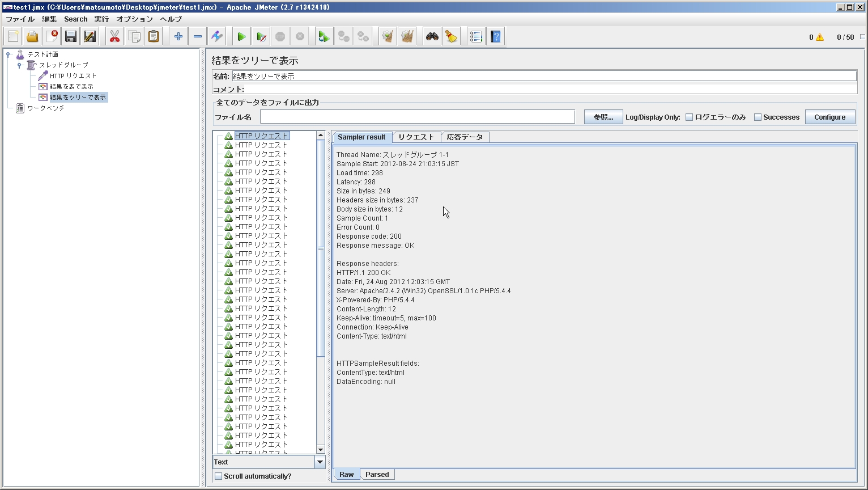868x490 pixels.
Task: Click the Save As pencil-floppy icon
Action: click(90, 37)
